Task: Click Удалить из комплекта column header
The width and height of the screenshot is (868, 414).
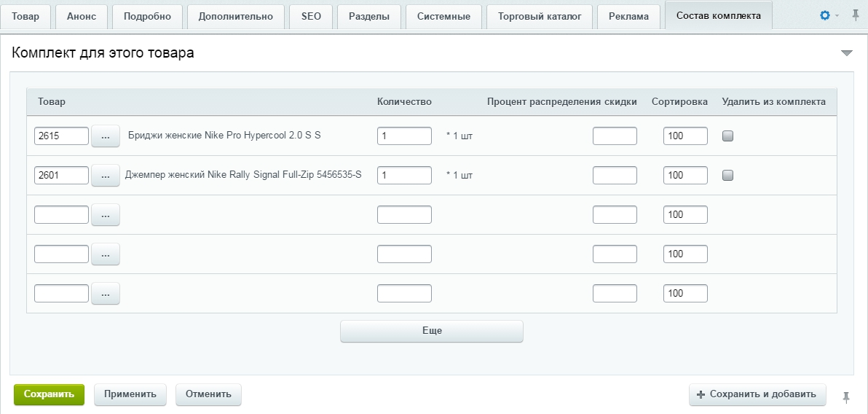Action: coord(773,101)
